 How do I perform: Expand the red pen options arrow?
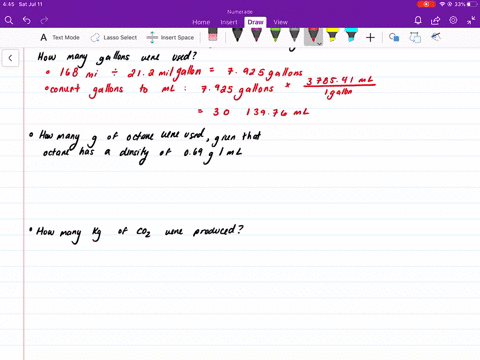click(319, 44)
